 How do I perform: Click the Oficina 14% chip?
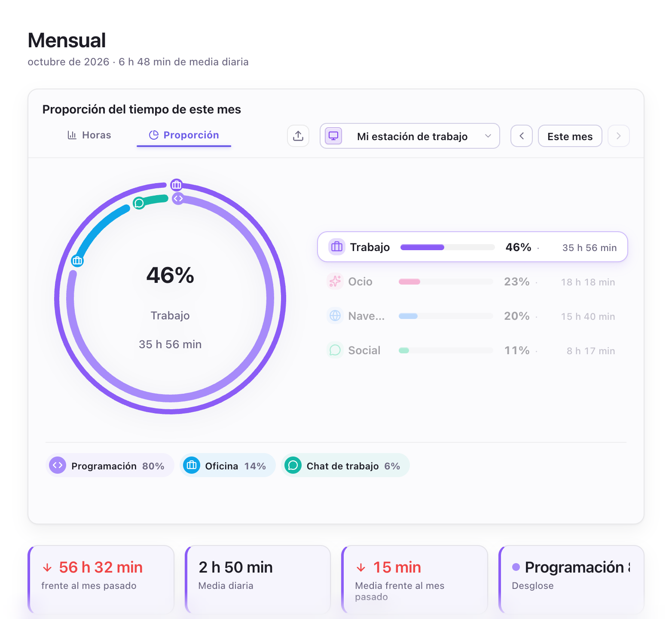[227, 465]
